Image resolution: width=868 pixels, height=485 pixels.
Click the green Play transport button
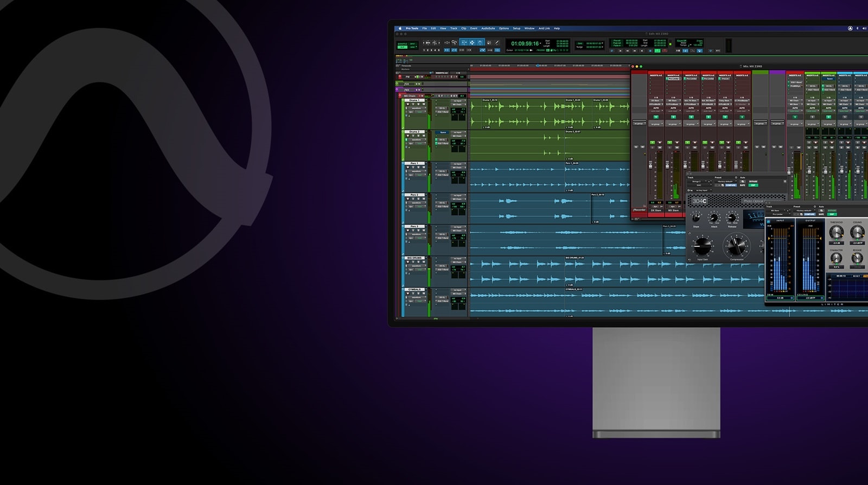click(658, 50)
